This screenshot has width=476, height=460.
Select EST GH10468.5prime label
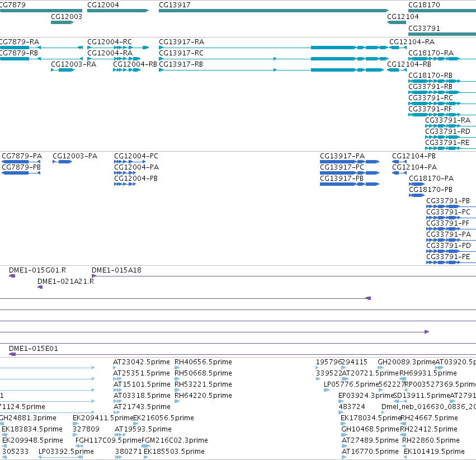tap(370, 429)
